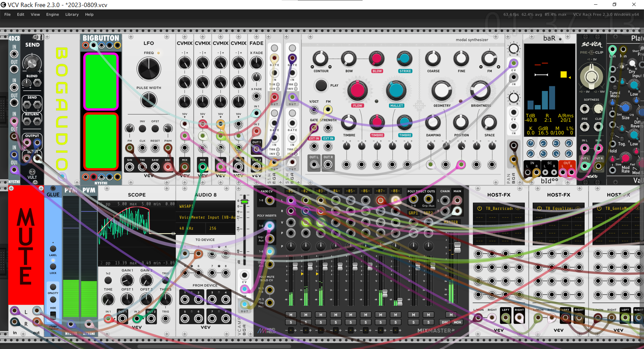Open the Library menu
Screen dimensions: 644x349
(72, 14)
